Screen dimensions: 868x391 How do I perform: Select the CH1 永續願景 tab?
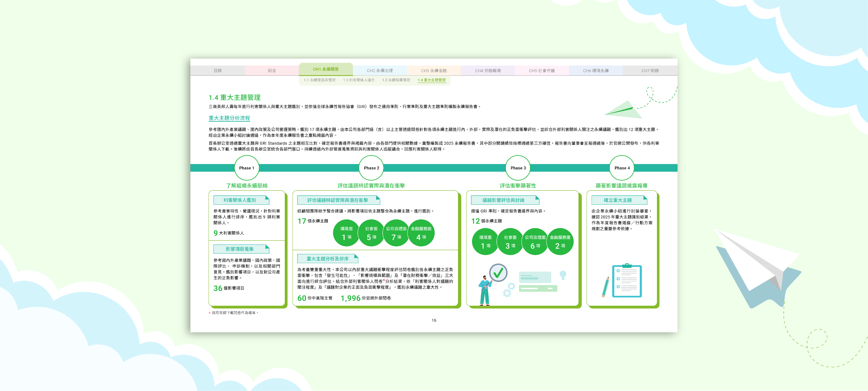326,69
